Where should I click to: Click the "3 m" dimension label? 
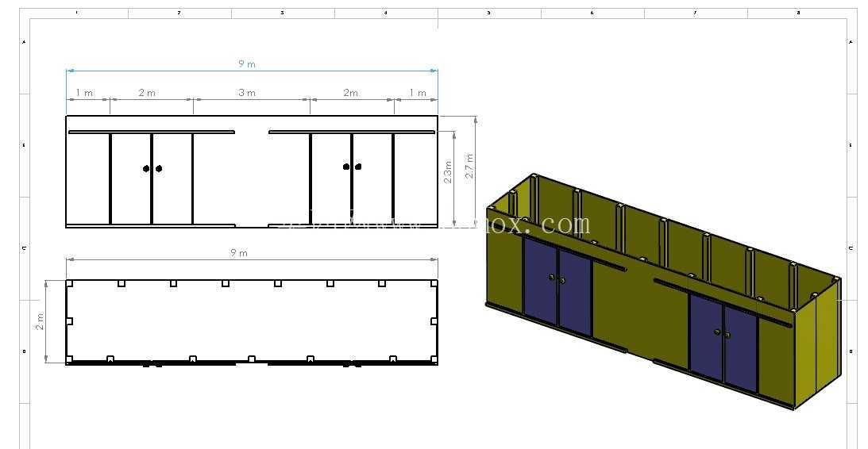click(247, 93)
